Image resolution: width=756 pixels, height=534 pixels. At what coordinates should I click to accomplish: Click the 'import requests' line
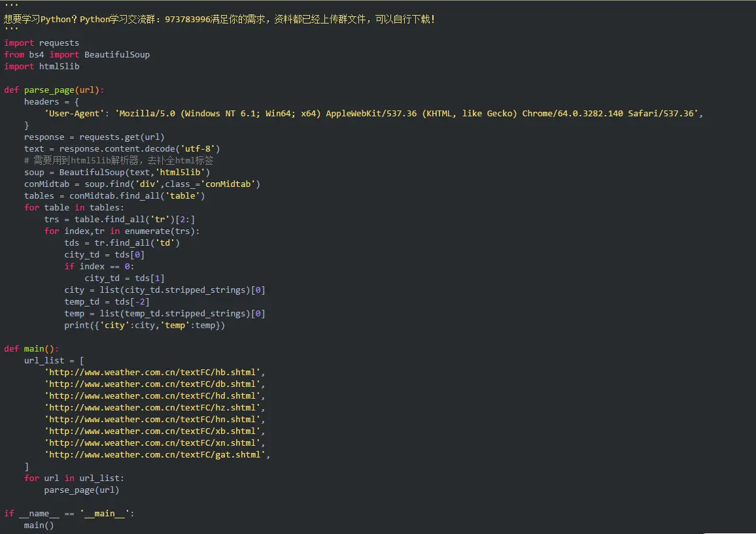[41, 43]
